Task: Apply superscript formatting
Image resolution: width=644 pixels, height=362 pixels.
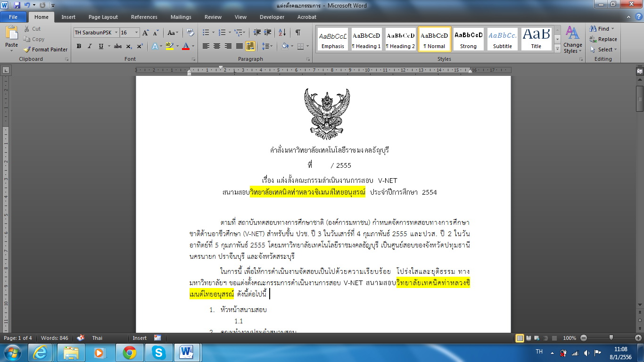Action: point(140,46)
